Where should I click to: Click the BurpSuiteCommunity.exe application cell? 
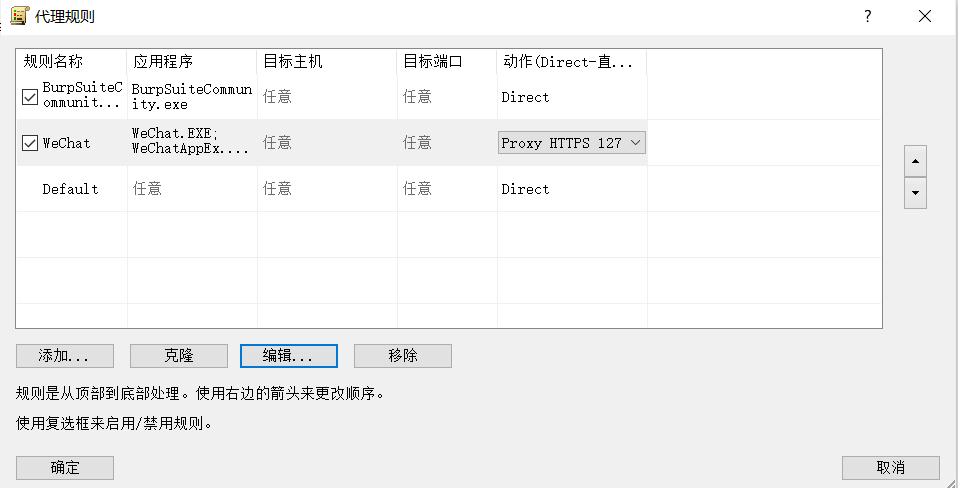(192, 97)
